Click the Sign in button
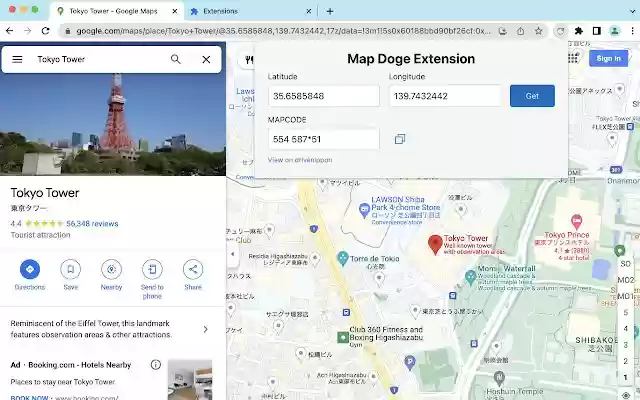Screen dimensions: 640x400 (608, 58)
